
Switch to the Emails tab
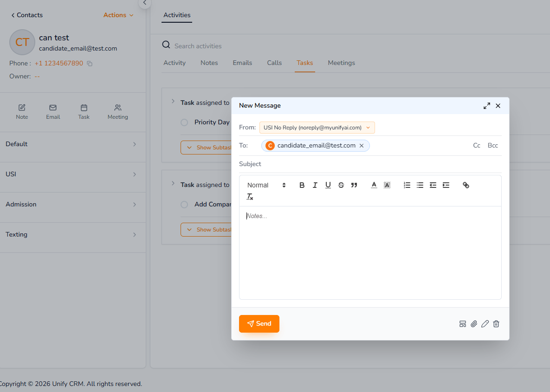242,63
